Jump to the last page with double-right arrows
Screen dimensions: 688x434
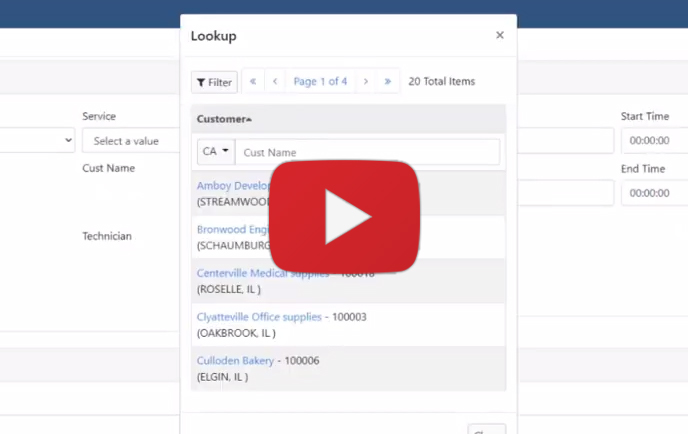coord(388,82)
